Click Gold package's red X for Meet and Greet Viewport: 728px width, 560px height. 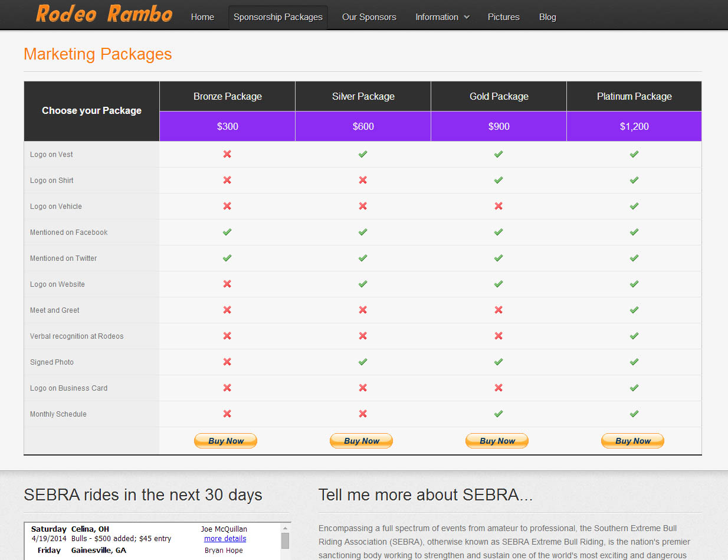click(x=499, y=310)
